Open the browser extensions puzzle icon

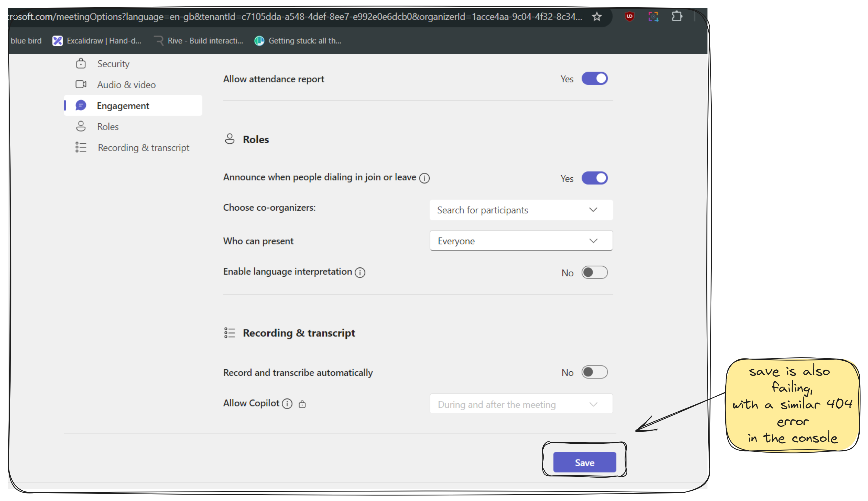click(x=676, y=16)
